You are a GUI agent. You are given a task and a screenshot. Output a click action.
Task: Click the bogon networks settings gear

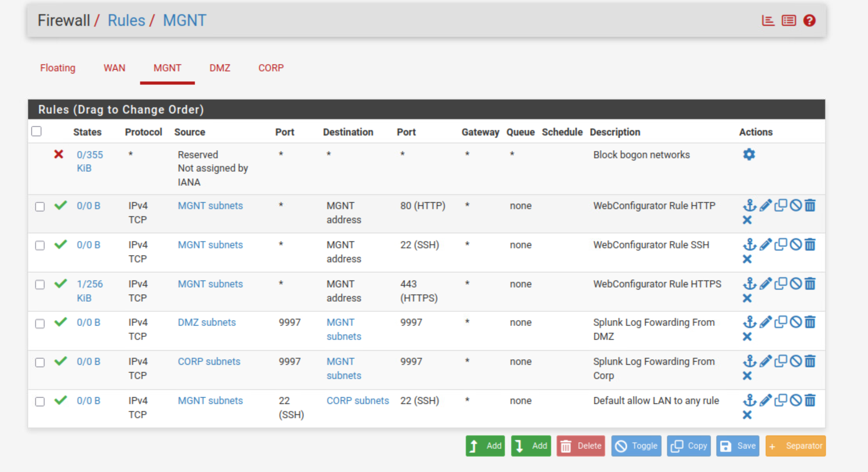749,154
